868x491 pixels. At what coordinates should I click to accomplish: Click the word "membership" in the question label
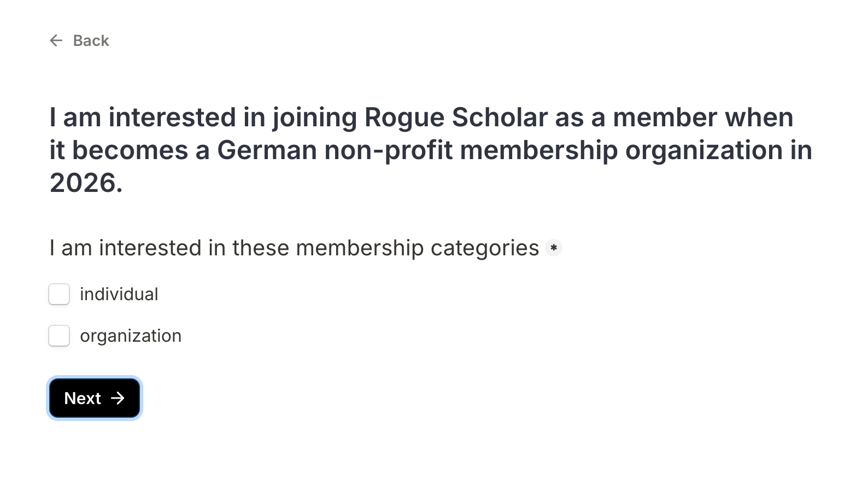(x=360, y=248)
